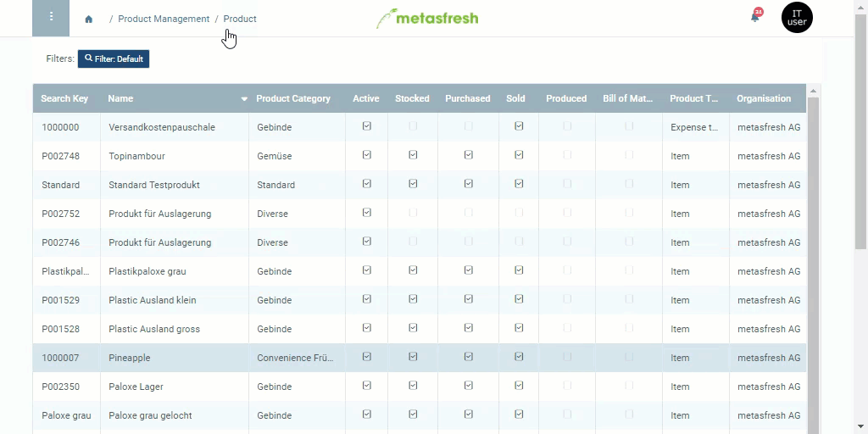Go to the home dashboard icon
Viewport: 868px width, 434px height.
tap(88, 19)
